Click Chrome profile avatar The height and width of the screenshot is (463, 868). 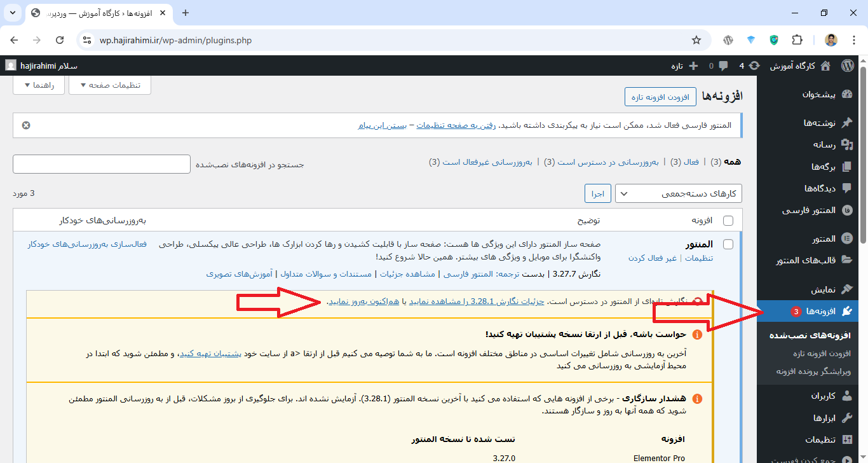pyautogui.click(x=831, y=40)
